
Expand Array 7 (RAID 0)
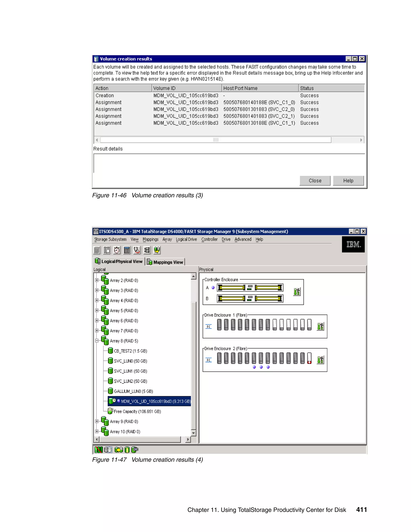(97, 331)
